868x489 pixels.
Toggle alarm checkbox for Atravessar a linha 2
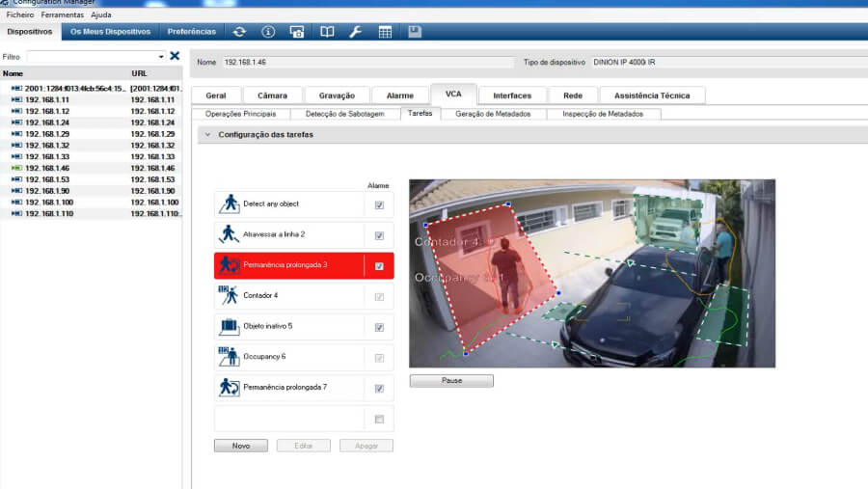(379, 235)
